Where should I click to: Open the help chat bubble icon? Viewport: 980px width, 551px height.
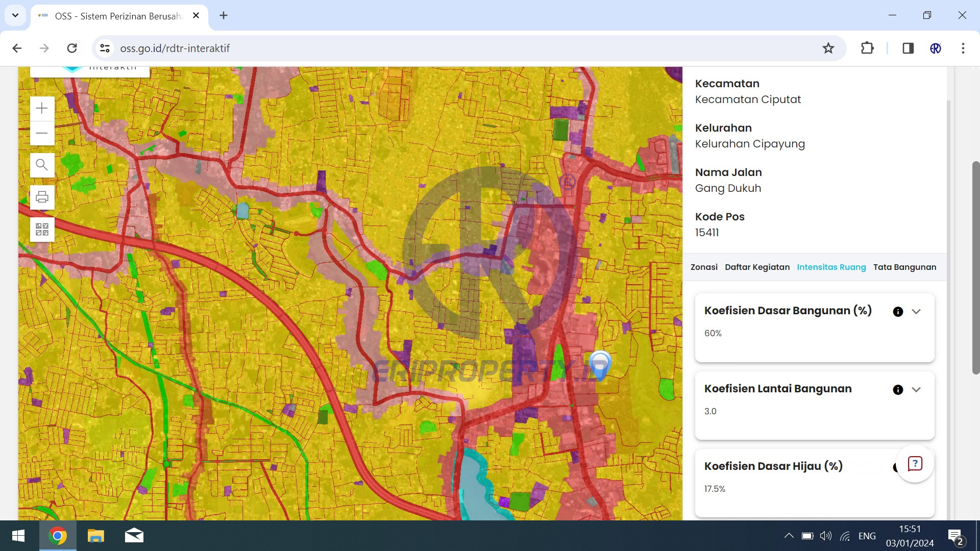point(914,464)
